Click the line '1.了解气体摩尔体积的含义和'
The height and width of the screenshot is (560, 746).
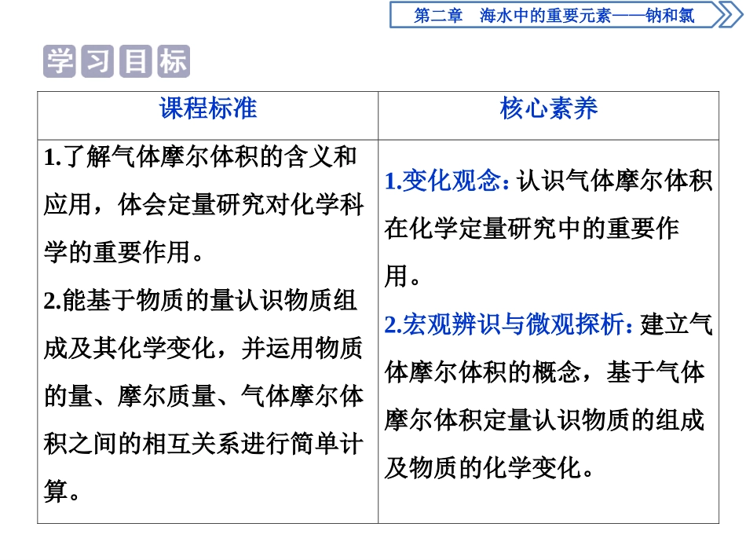coord(200,157)
